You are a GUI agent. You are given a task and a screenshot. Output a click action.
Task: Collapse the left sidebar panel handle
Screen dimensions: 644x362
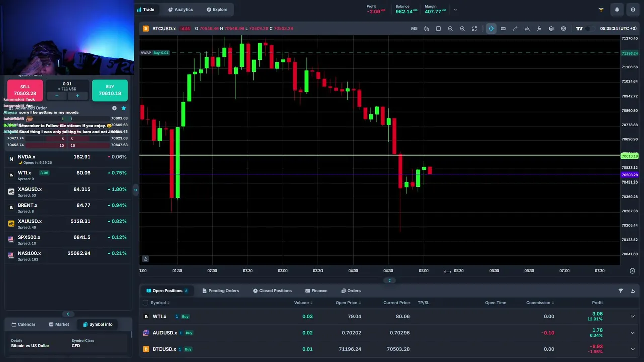[x=135, y=190]
